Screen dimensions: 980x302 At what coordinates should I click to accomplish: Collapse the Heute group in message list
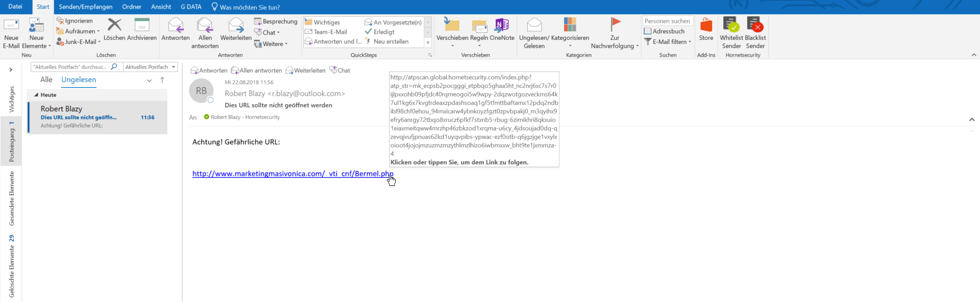tap(36, 95)
